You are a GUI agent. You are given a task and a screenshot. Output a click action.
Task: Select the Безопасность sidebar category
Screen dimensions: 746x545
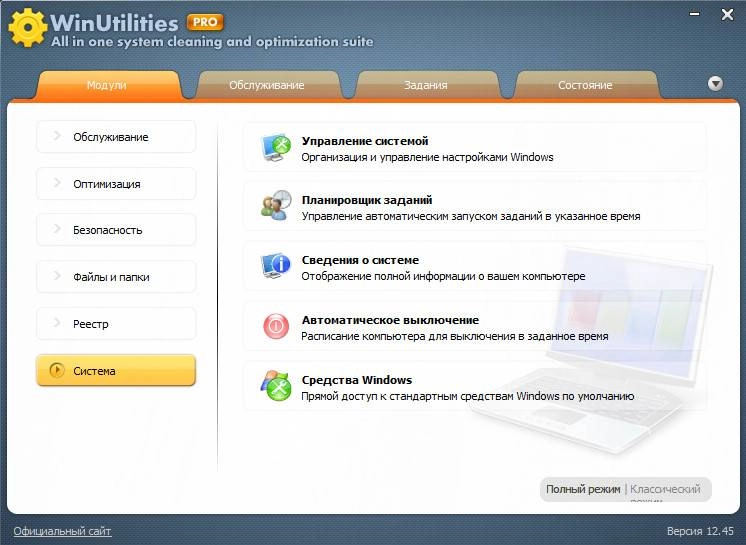116,230
